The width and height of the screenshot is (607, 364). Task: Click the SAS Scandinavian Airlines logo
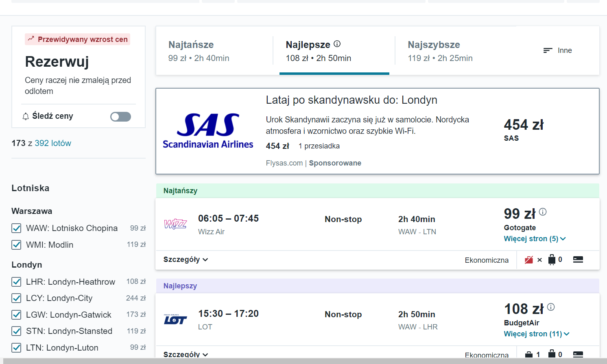coord(208,131)
